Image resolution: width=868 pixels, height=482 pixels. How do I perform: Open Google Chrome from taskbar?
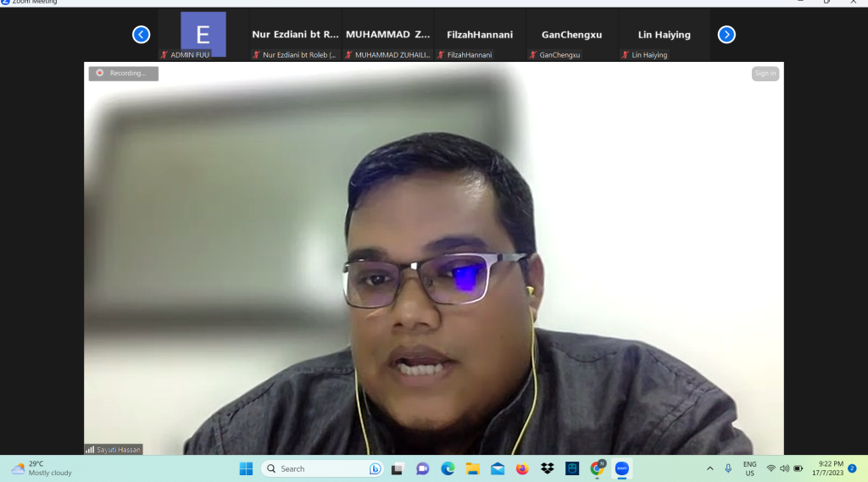597,468
